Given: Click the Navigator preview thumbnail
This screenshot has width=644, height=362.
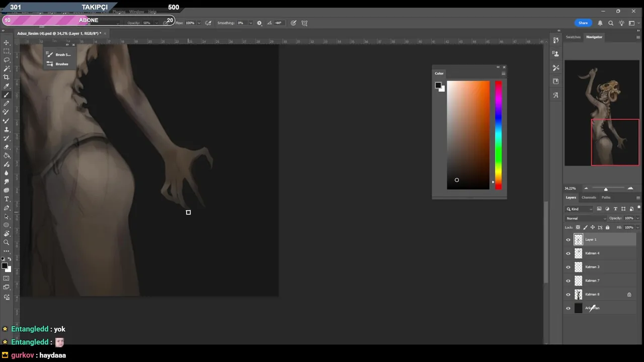Looking at the screenshot, I should pyautogui.click(x=602, y=113).
